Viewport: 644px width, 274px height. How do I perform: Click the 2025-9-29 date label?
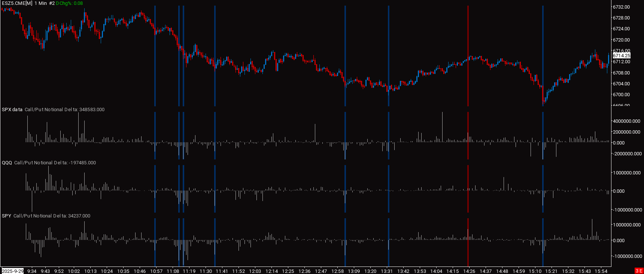point(12,271)
